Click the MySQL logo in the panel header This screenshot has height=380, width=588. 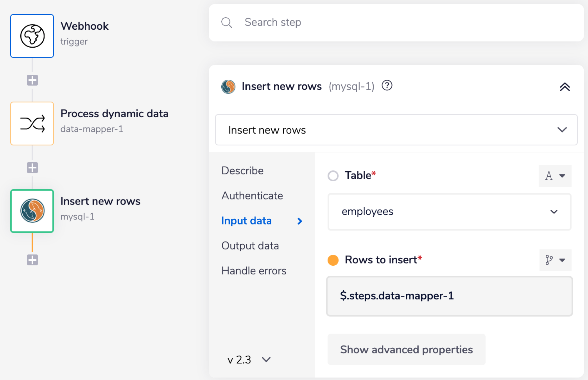tap(228, 86)
